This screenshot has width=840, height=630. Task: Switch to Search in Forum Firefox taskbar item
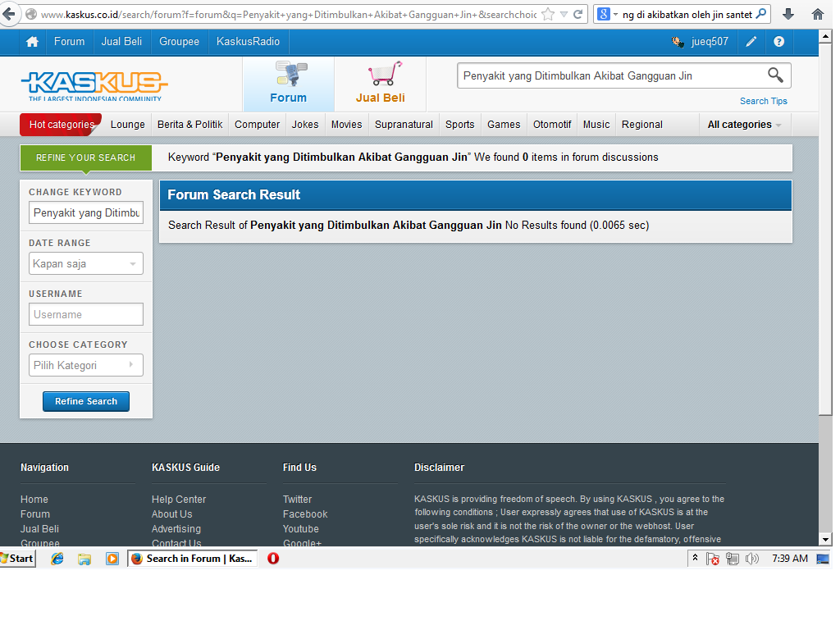pyautogui.click(x=192, y=558)
